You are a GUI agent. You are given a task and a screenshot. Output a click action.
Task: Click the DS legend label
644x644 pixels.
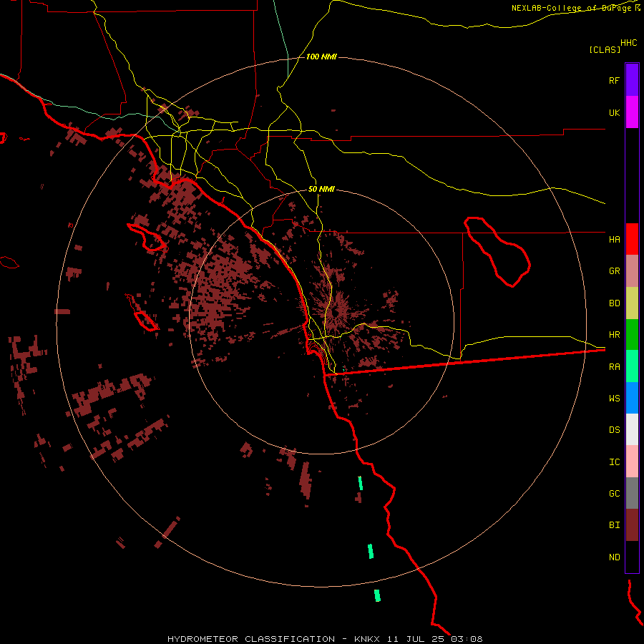[x=614, y=430]
